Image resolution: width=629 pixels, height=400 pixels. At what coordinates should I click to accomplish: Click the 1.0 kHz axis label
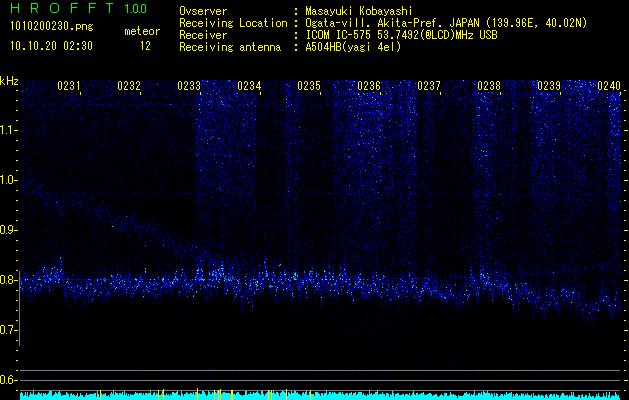[x=9, y=181]
